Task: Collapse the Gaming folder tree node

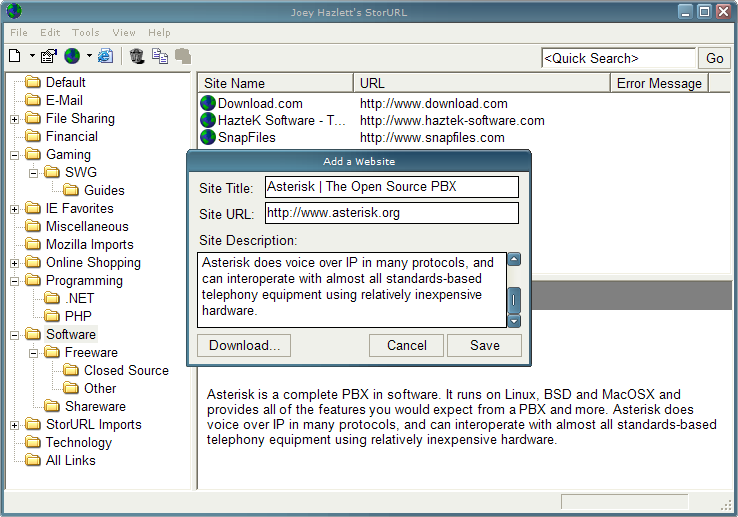Action: [15, 155]
